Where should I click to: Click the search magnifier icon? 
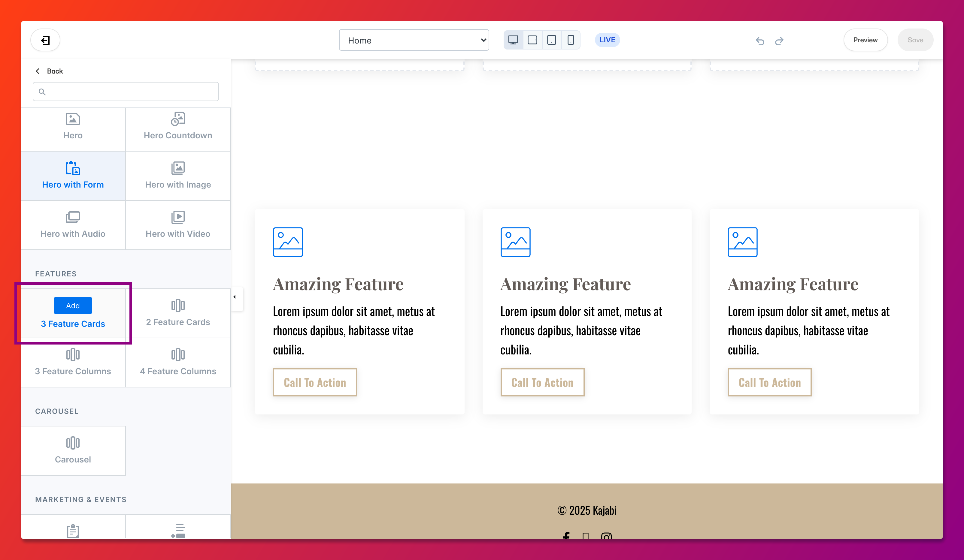point(42,92)
